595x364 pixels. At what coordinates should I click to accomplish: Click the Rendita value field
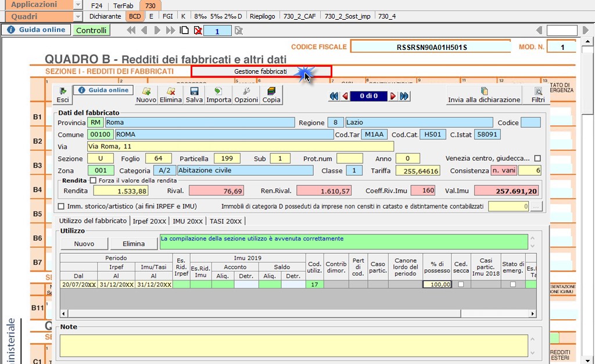tap(121, 191)
